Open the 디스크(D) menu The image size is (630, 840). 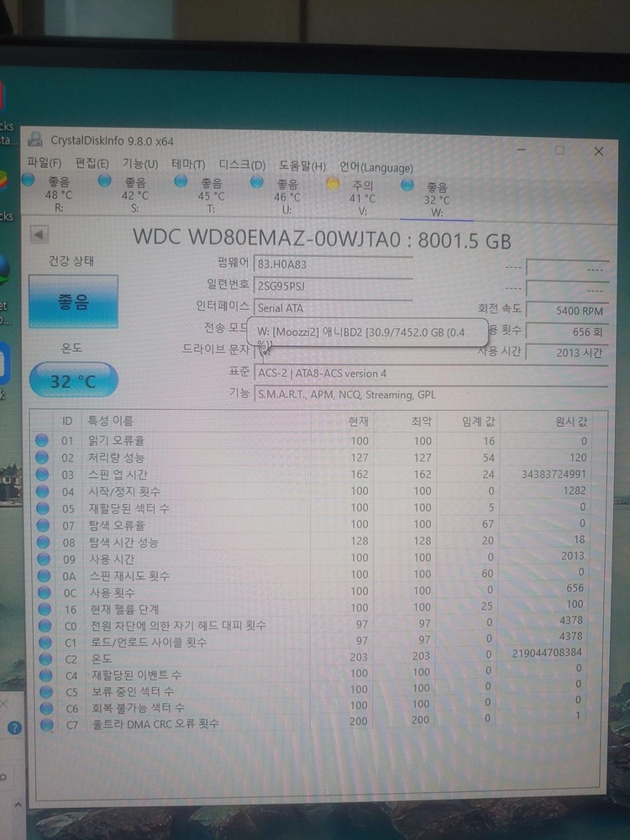coord(242,165)
